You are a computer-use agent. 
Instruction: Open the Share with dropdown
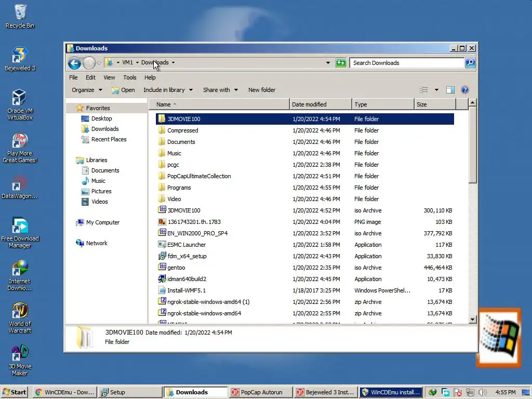(x=220, y=90)
